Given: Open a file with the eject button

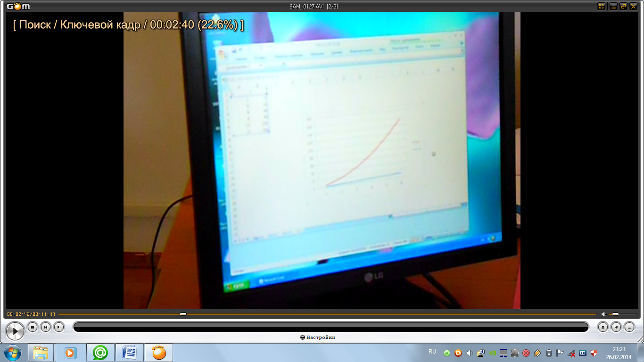Looking at the screenshot, I should [x=603, y=327].
